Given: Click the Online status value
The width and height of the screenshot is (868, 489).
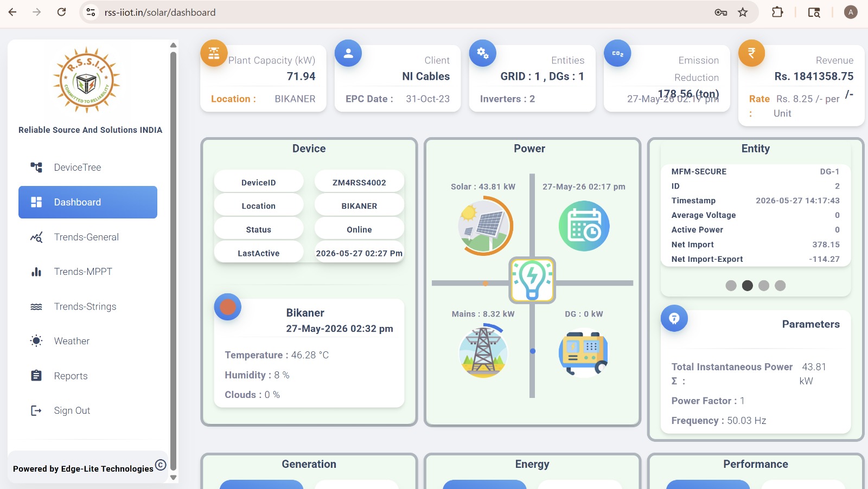Looking at the screenshot, I should coord(359,230).
